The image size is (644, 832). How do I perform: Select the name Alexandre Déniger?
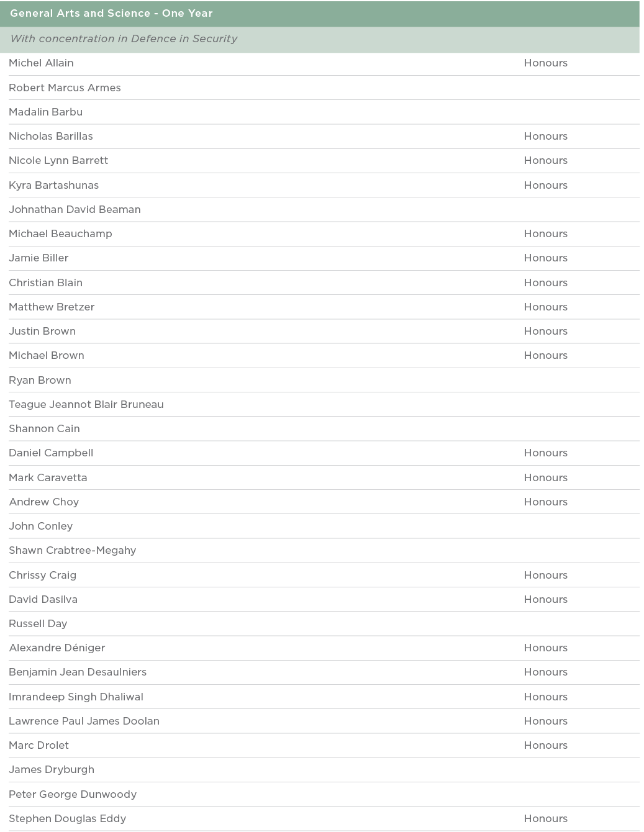pyautogui.click(x=57, y=648)
